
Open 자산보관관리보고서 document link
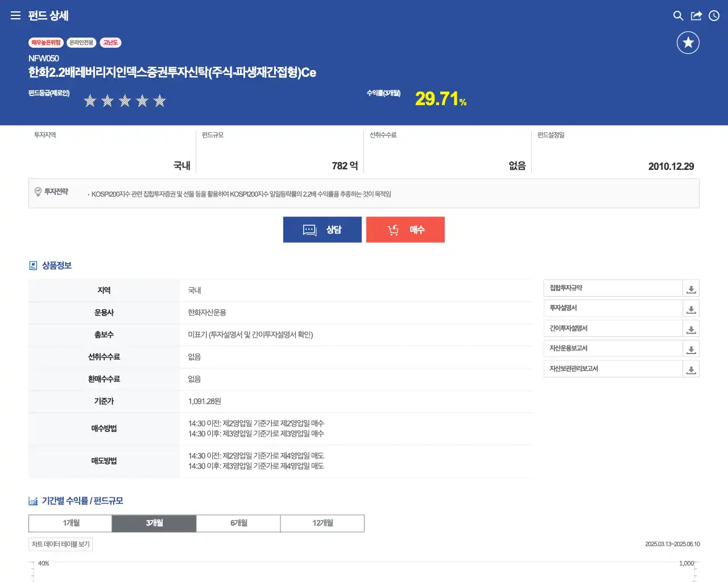[x=613, y=369]
